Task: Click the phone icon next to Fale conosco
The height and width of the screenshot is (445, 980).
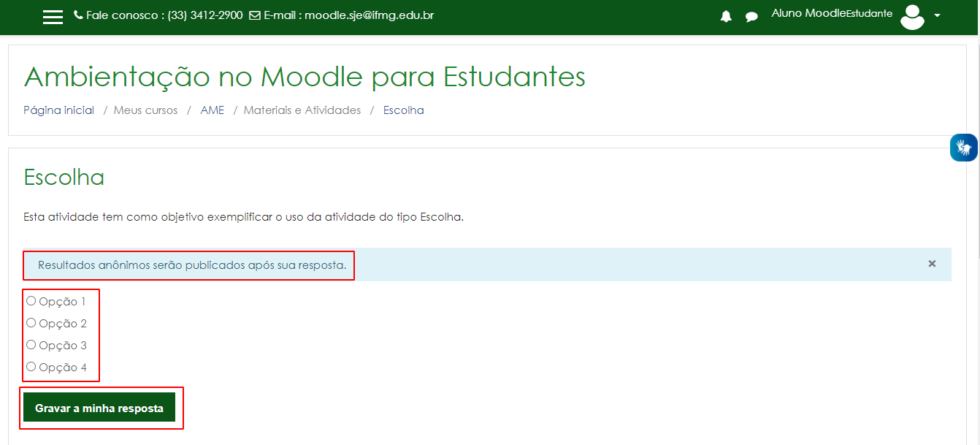Action: pos(78,15)
